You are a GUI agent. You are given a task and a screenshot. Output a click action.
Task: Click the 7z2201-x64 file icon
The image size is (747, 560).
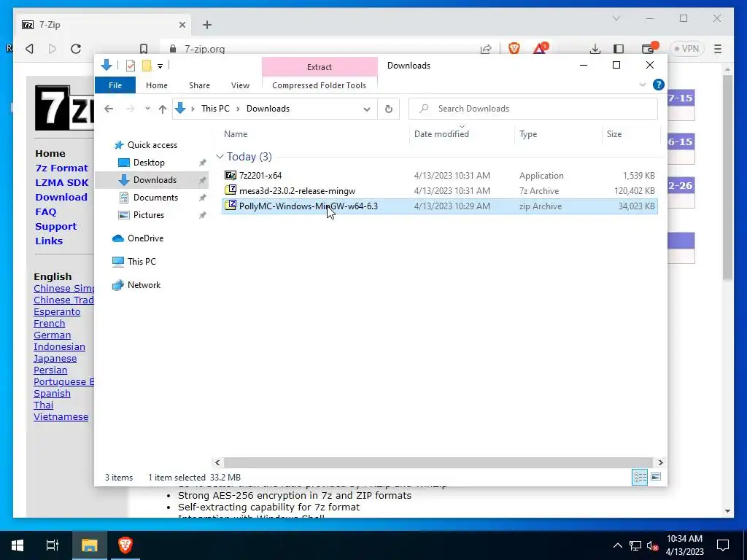(x=231, y=175)
